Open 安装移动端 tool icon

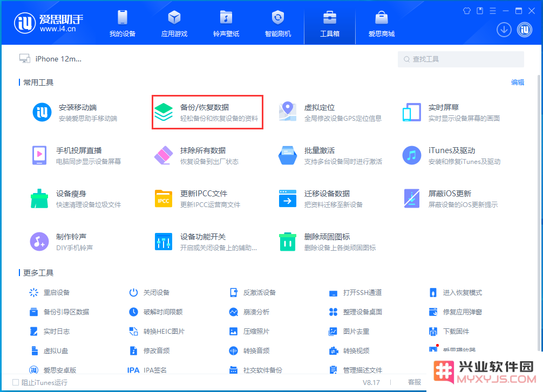point(42,112)
